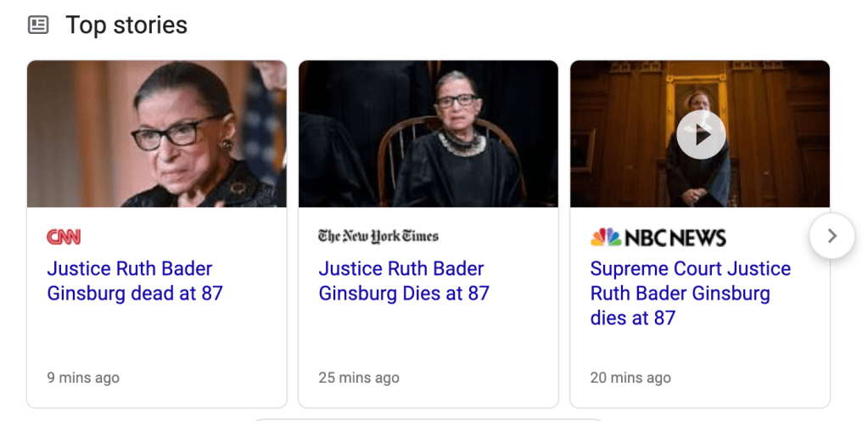Click the "9 mins ago" timestamp

coord(83,378)
